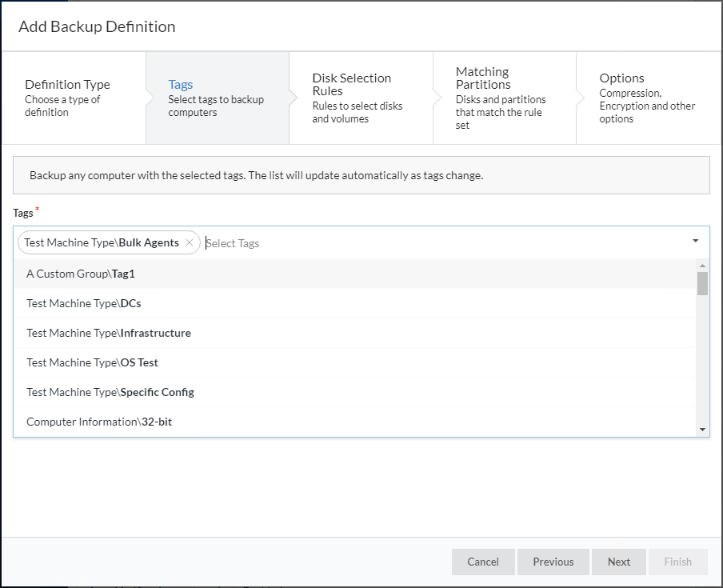
Task: Select the OS Test tag option
Action: point(93,362)
